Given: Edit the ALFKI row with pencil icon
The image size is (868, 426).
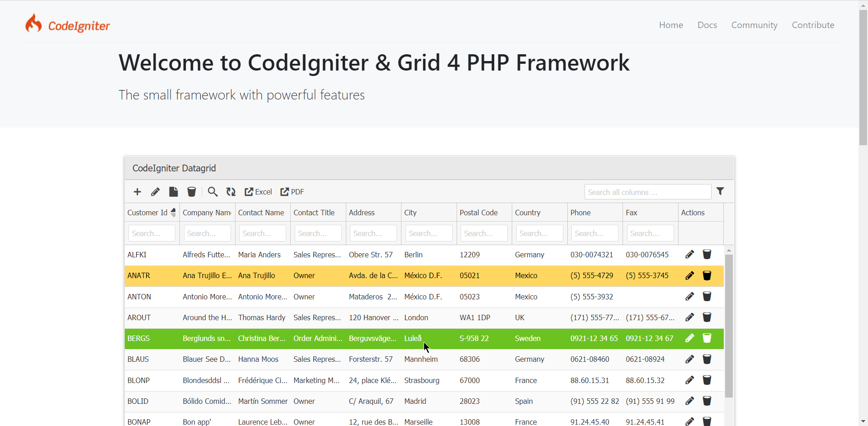Looking at the screenshot, I should coord(689,255).
